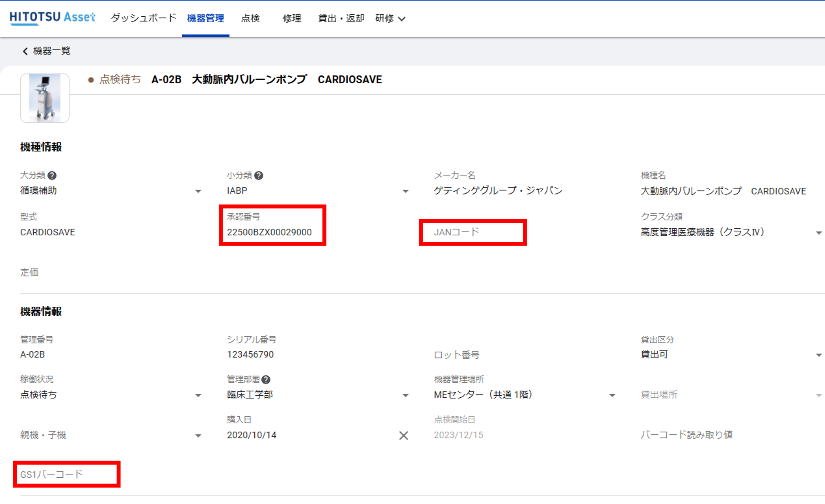This screenshot has height=504, width=825.
Task: Click the 小分類 help question mark icon
Action: pyautogui.click(x=258, y=176)
